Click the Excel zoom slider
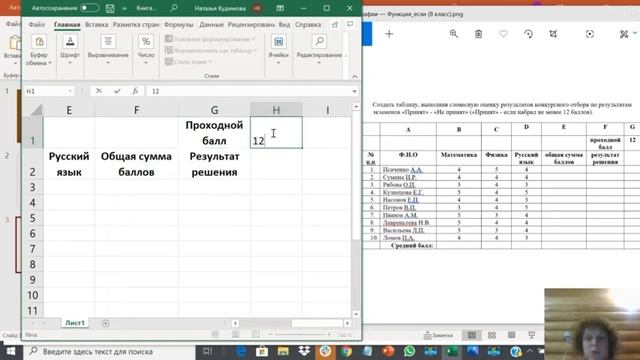This screenshot has width=640, height=360. (x=300, y=335)
